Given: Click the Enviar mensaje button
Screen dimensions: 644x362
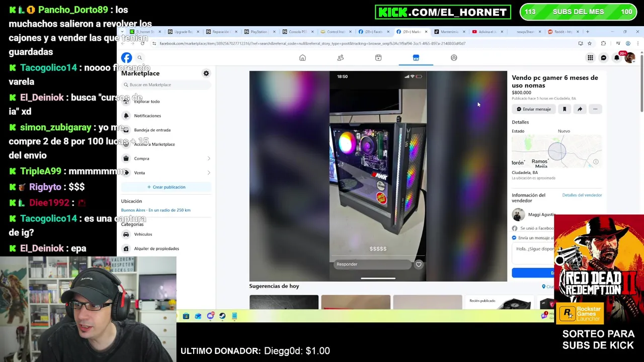Looking at the screenshot, I should 534,109.
